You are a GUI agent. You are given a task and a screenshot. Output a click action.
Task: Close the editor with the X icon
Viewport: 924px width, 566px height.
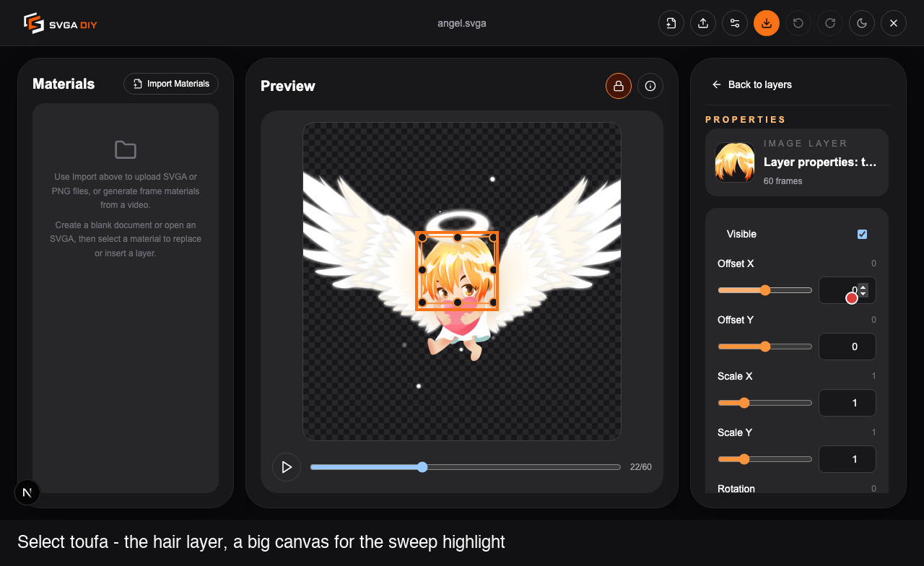coord(894,23)
